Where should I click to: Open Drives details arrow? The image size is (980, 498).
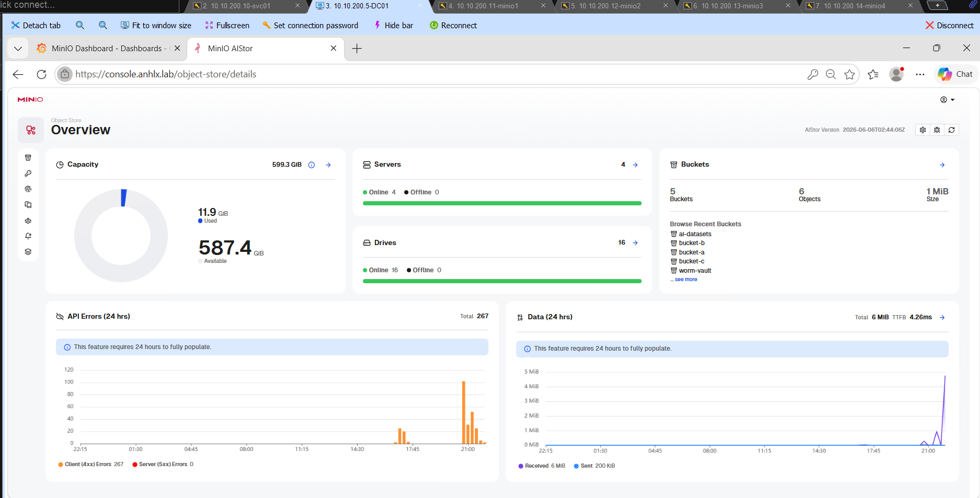(635, 243)
